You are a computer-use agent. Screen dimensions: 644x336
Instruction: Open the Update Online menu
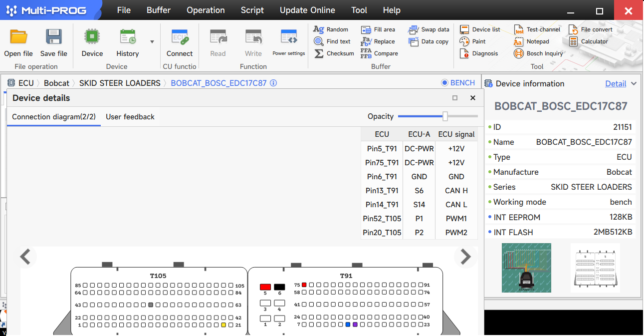pyautogui.click(x=307, y=10)
